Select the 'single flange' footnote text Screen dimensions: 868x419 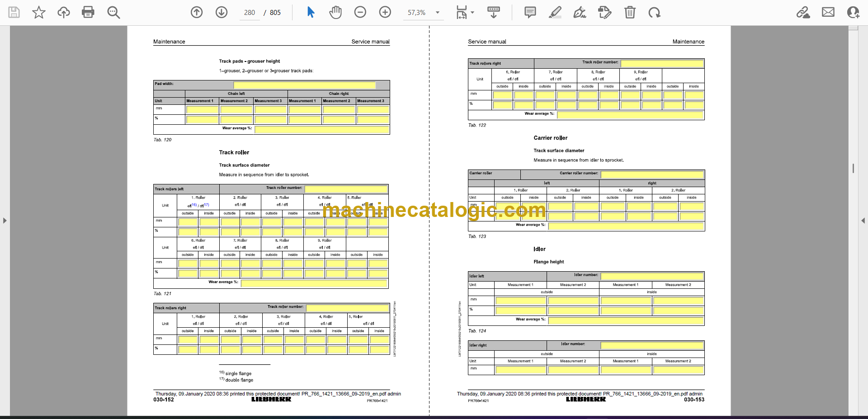238,373
